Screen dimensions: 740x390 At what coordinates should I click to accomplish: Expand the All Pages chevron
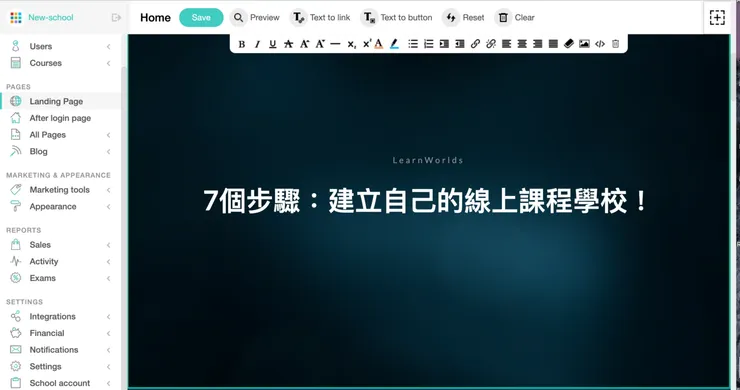coord(109,135)
